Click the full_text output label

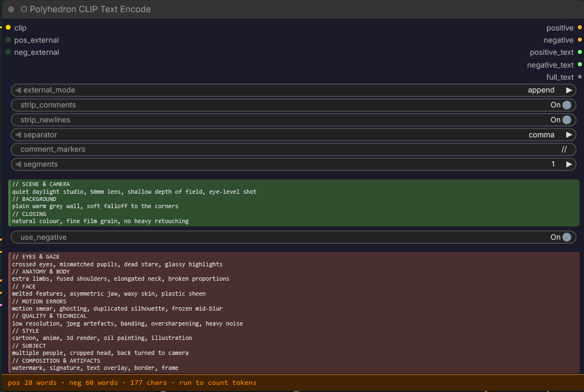(560, 77)
